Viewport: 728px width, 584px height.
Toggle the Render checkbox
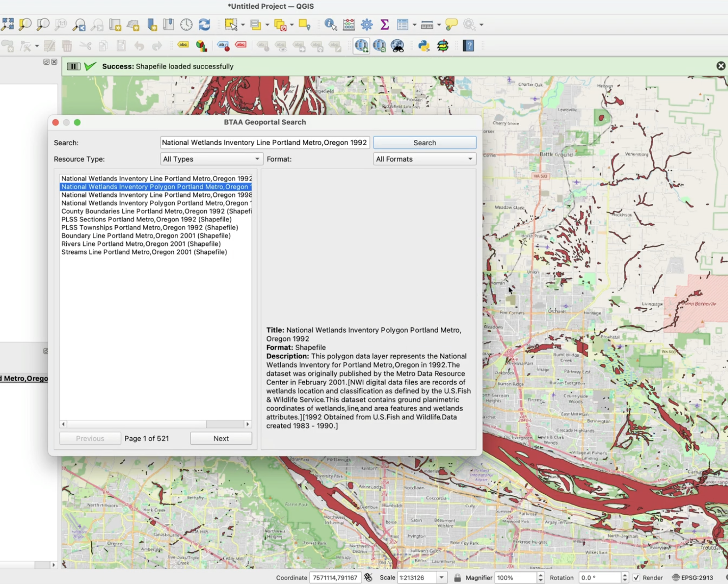coord(636,577)
